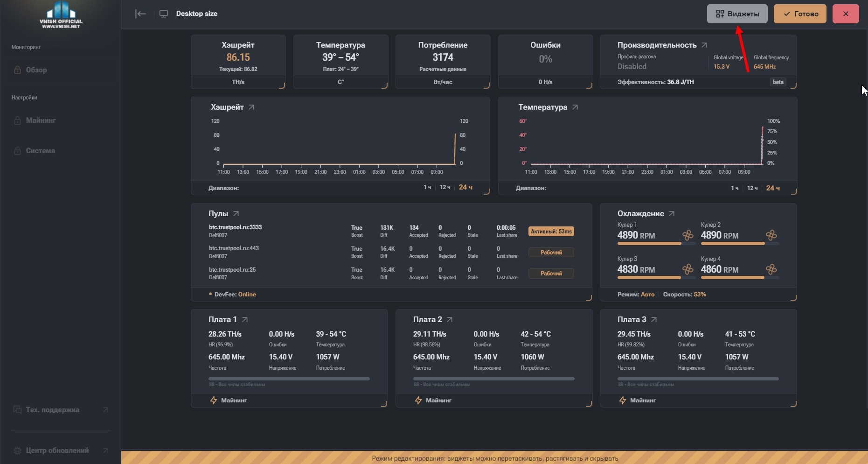Click the lightning icon under Плата 1
This screenshot has width=868, height=464.
(214, 400)
